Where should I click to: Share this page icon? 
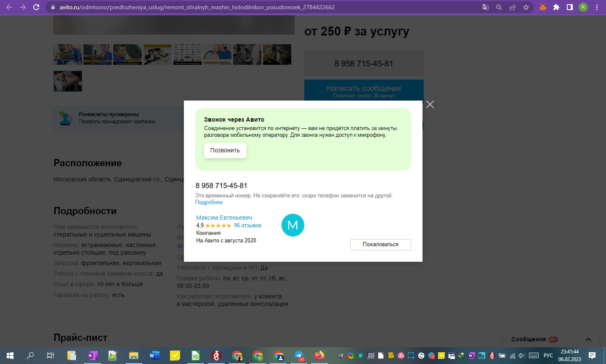coord(513,7)
